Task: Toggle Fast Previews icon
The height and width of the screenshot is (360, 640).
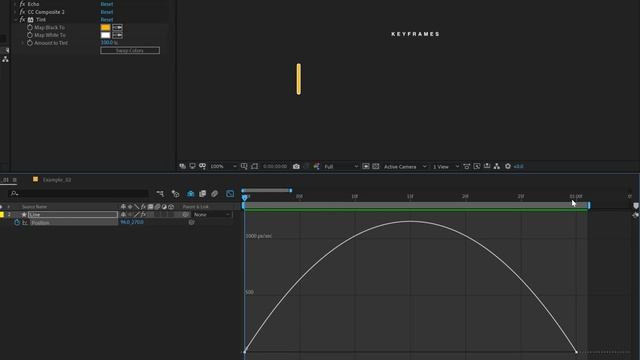Action: coord(366,166)
